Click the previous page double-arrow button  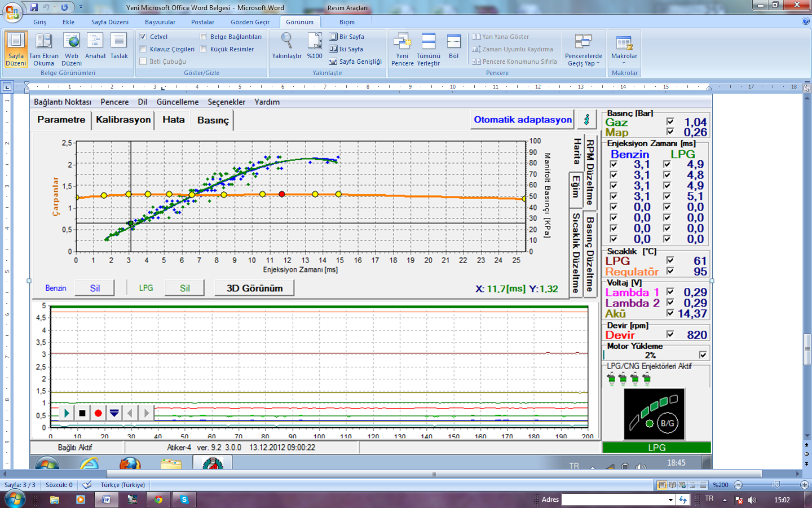tap(807, 445)
